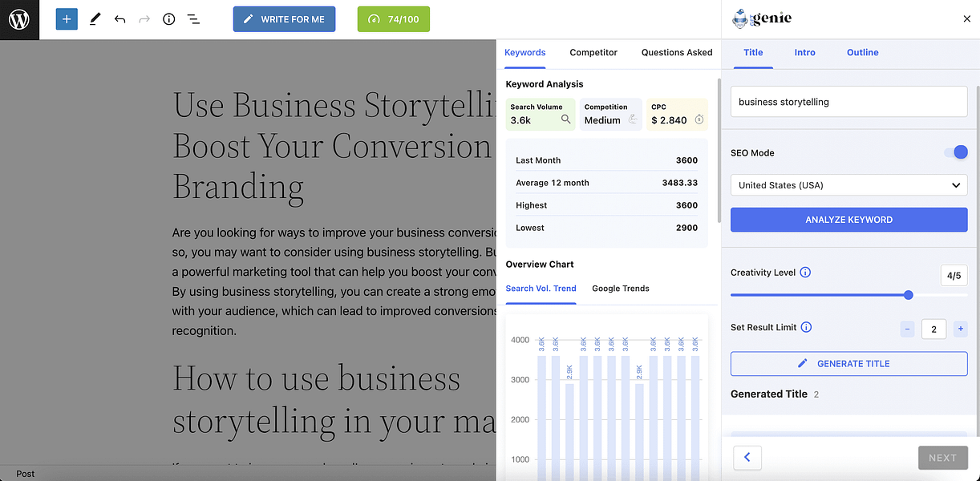
Task: Switch to the Keywords tab
Action: tap(525, 52)
